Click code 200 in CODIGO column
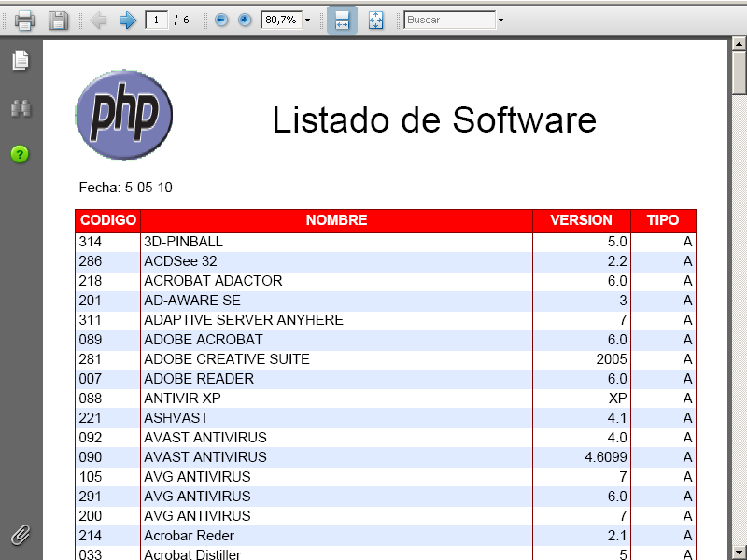 tap(90, 516)
